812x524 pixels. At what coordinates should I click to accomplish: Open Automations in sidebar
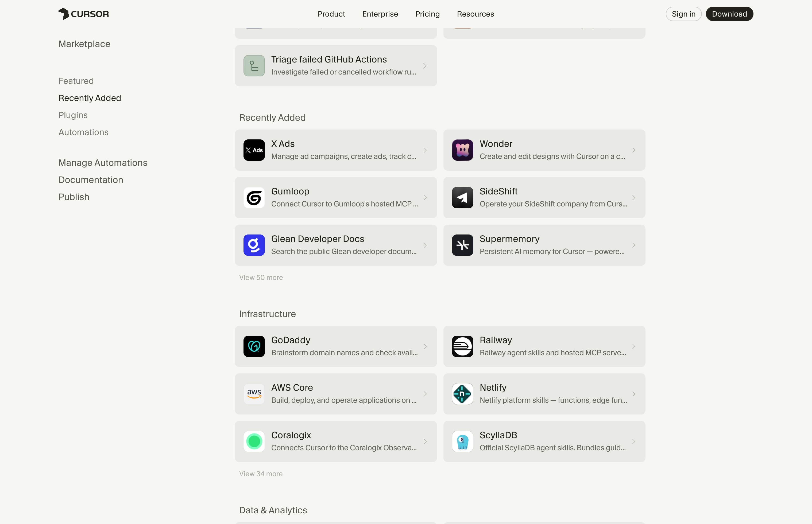pyautogui.click(x=83, y=132)
